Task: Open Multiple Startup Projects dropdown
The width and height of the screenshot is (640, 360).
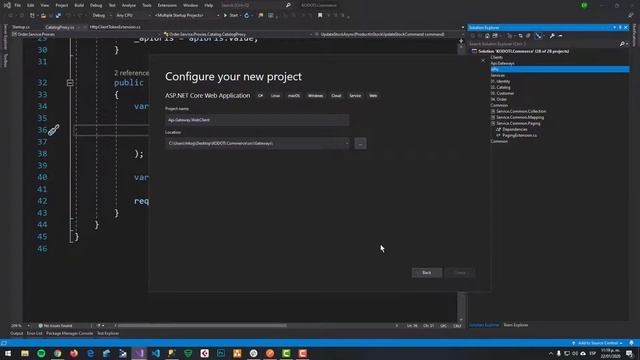Action: 187,16
